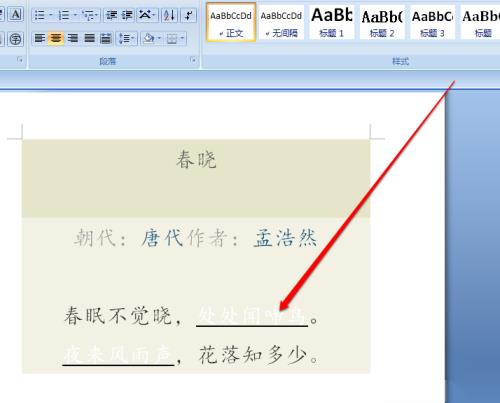Toggle the highlighted center alignment button
Image resolution: width=500 pixels, height=403 pixels.
pos(56,39)
